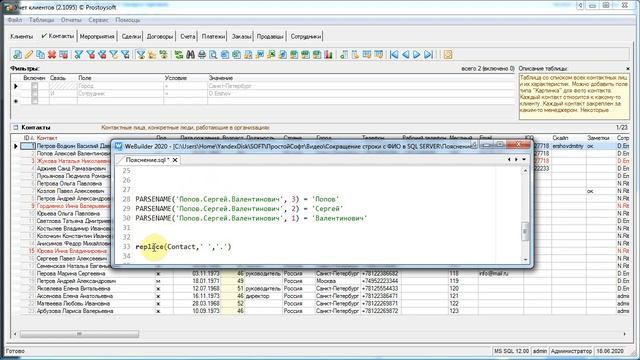
Task: Click the colored bar chart icon
Action: (x=329, y=54)
